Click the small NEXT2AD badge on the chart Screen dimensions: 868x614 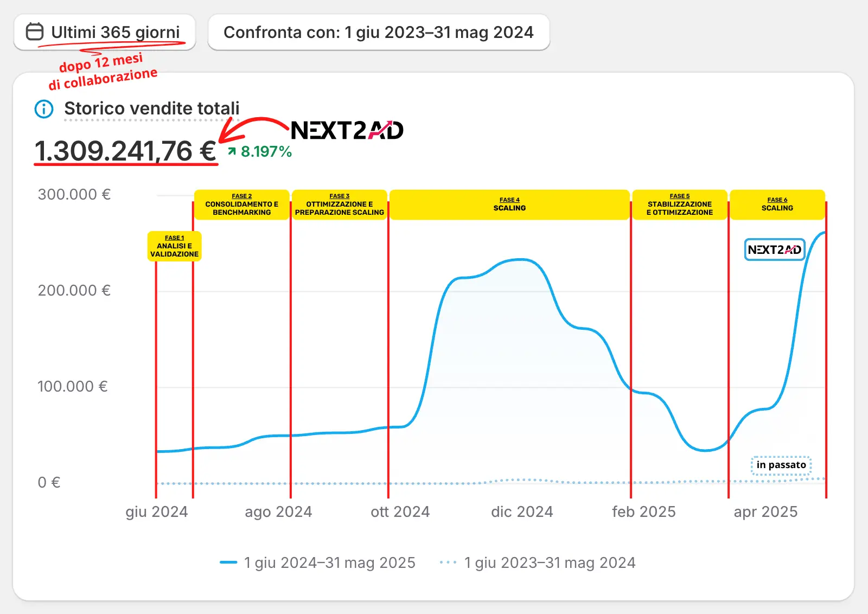coord(774,250)
